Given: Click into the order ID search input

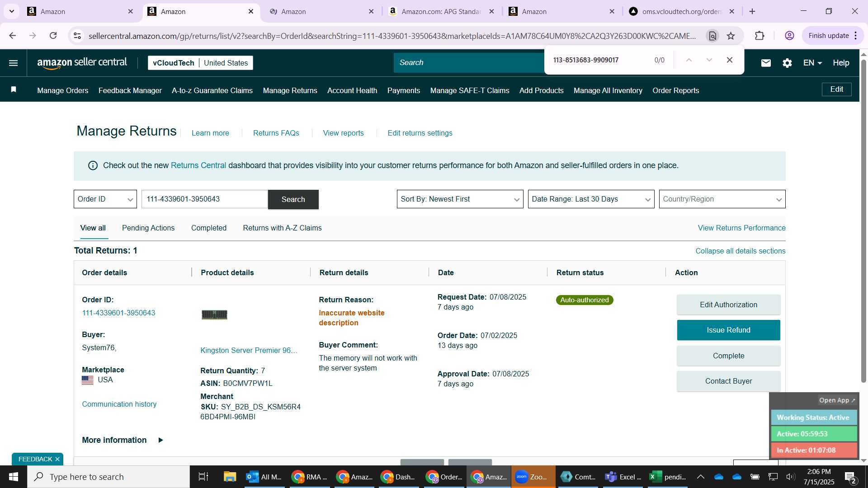Looking at the screenshot, I should click(x=205, y=199).
